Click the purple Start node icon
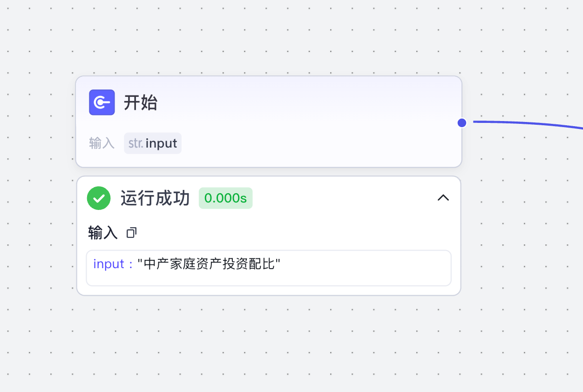Image resolution: width=583 pixels, height=392 pixels. coord(102,102)
